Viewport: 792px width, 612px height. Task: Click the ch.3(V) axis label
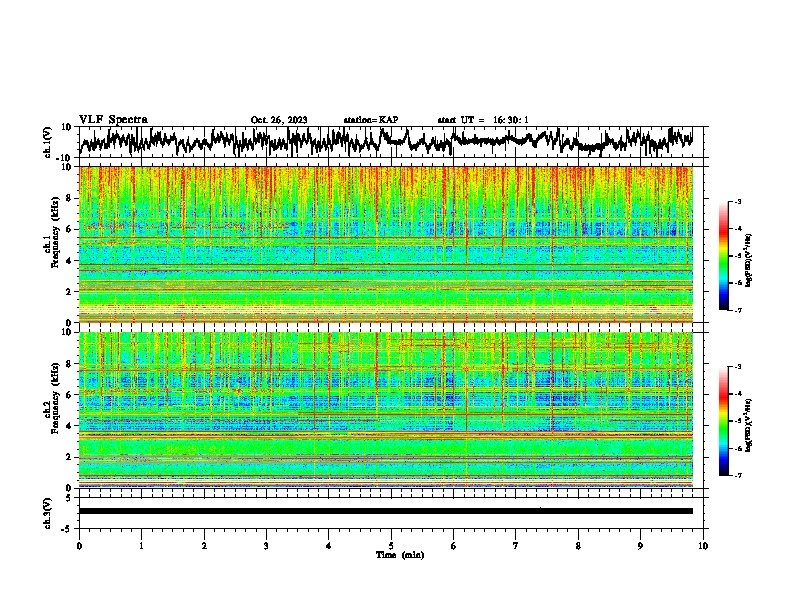click(48, 513)
